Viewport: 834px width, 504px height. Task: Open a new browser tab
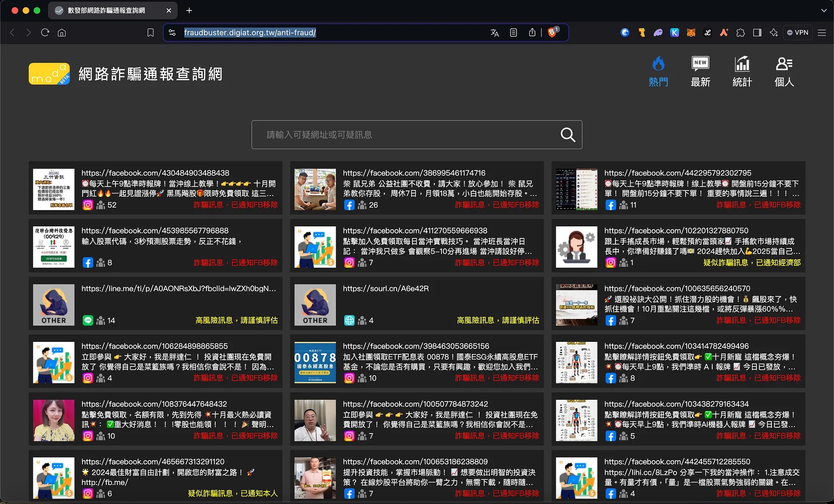click(x=189, y=10)
